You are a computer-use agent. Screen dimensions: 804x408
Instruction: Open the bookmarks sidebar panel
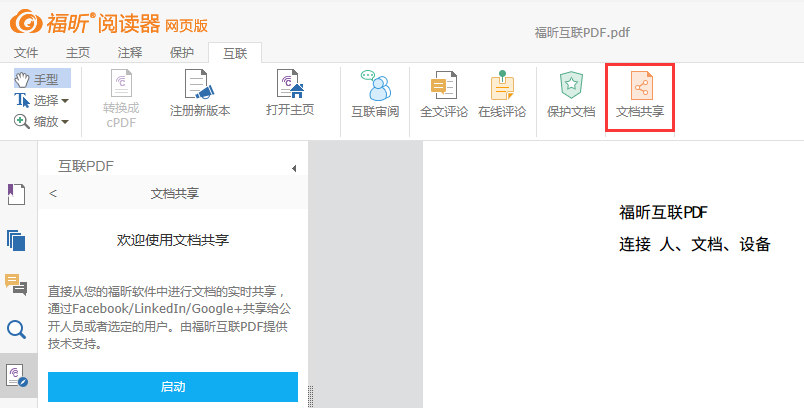(16, 194)
